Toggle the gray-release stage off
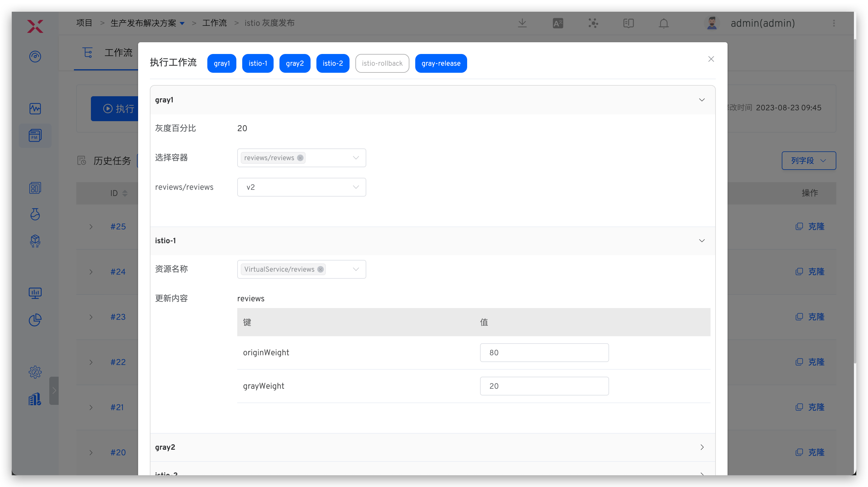The width and height of the screenshot is (868, 487). 440,63
